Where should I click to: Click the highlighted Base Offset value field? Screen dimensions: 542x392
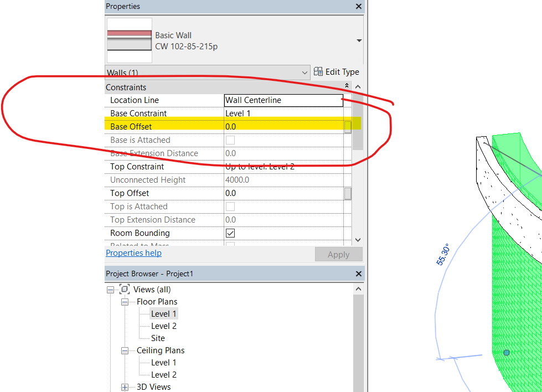[x=277, y=126]
